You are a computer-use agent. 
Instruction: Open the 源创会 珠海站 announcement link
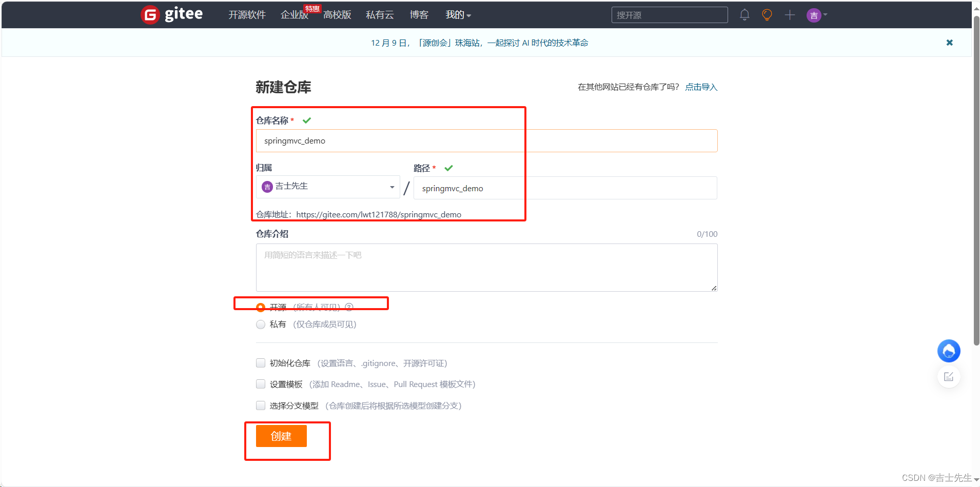[480, 43]
